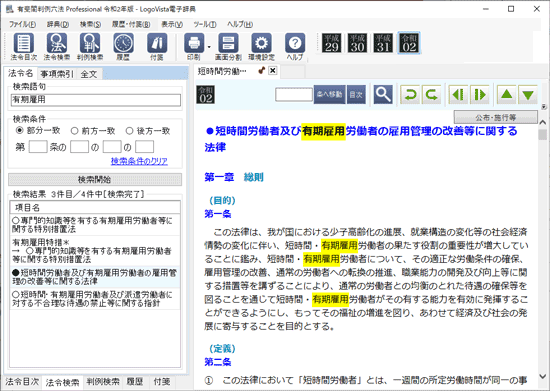
Task: Click the document scrollbar up arrow
Action: click(x=543, y=122)
